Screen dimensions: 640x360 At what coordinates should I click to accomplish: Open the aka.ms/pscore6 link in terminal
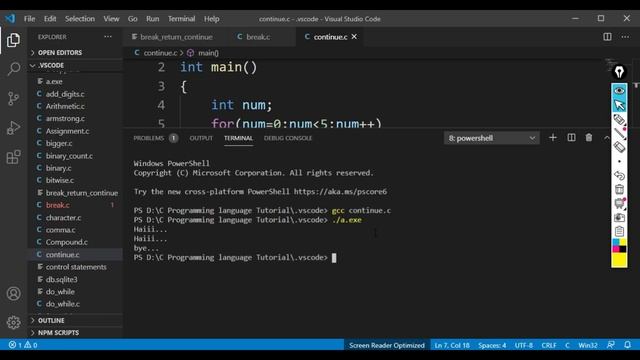point(340,191)
